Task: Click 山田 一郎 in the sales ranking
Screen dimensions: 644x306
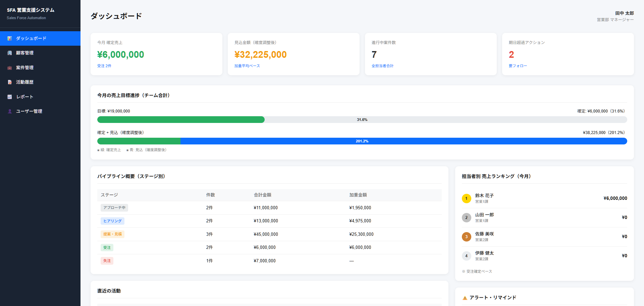Action: point(484,215)
